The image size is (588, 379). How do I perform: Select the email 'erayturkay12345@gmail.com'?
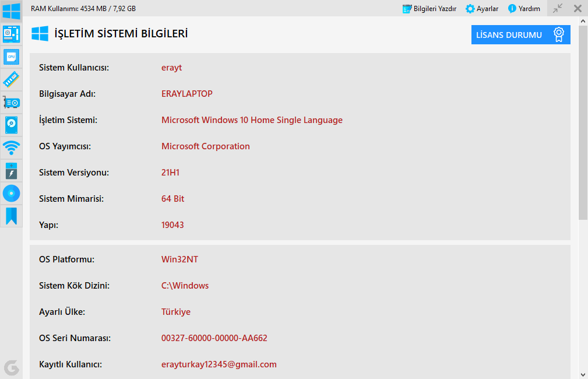[x=219, y=364]
